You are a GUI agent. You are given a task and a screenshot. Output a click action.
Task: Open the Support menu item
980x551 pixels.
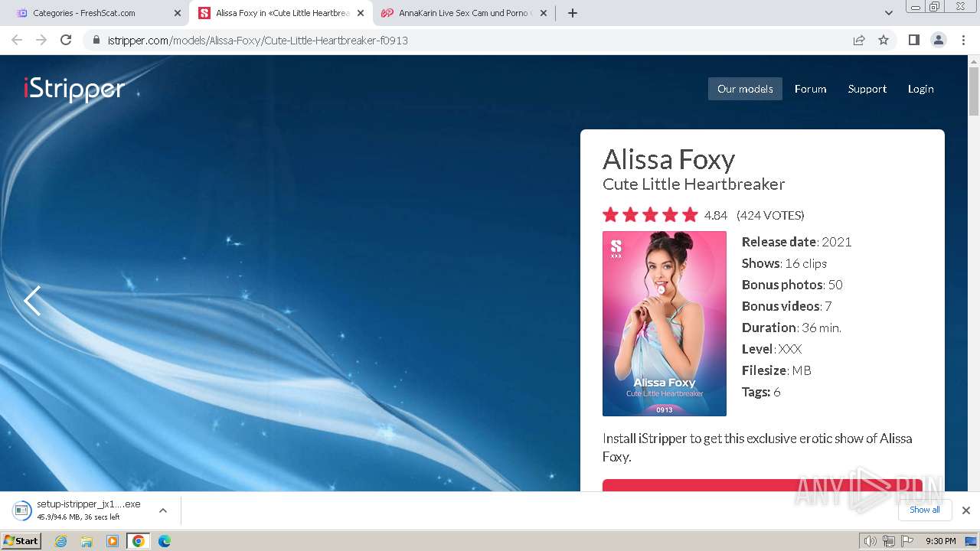click(x=867, y=89)
